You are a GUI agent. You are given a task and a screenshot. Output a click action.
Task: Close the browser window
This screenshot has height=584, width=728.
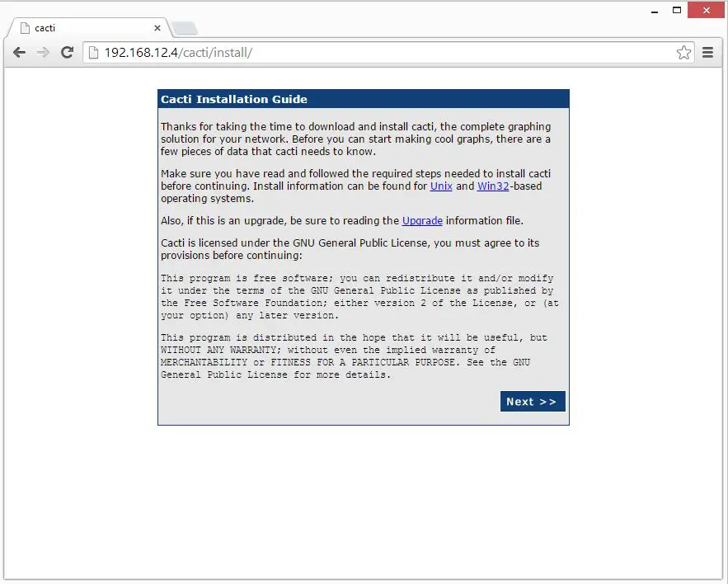pyautogui.click(x=707, y=10)
